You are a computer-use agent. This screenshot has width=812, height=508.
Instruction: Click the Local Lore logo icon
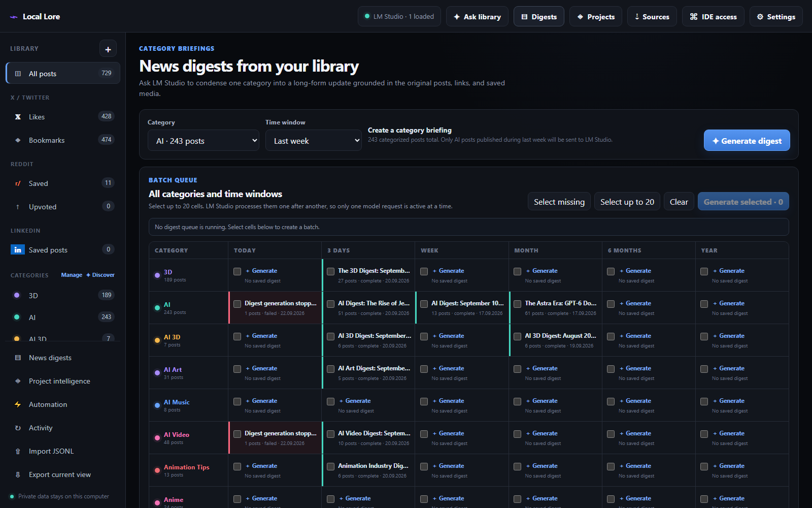(14, 17)
